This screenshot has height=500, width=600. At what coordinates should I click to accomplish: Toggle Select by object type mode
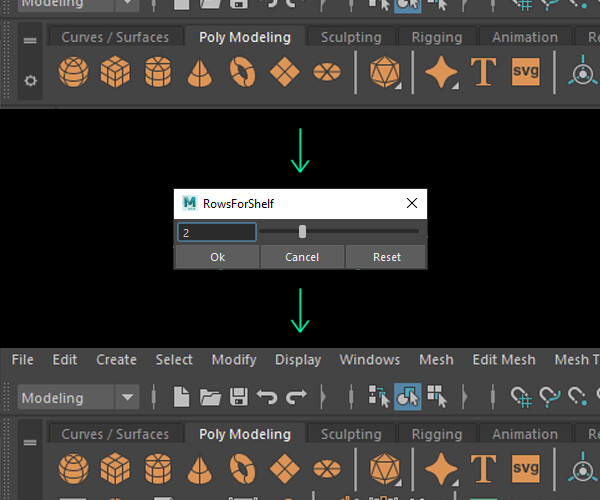(408, 397)
